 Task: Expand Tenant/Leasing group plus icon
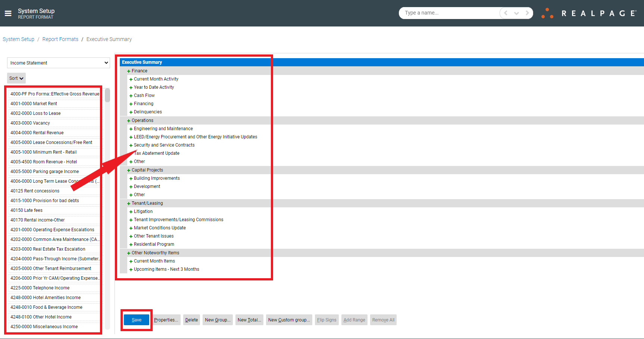[x=129, y=204]
